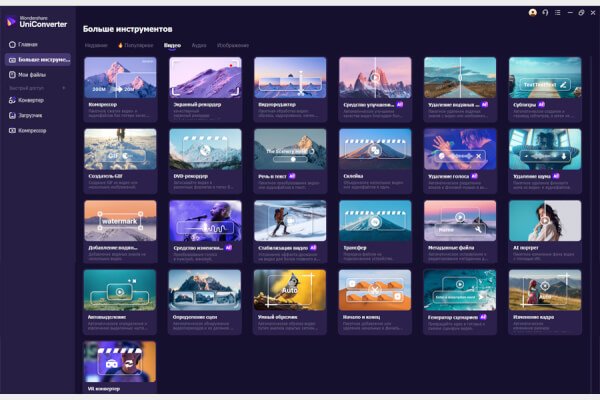Open the VR конвертер card
Screen dimensions: 600x400
[120, 367]
